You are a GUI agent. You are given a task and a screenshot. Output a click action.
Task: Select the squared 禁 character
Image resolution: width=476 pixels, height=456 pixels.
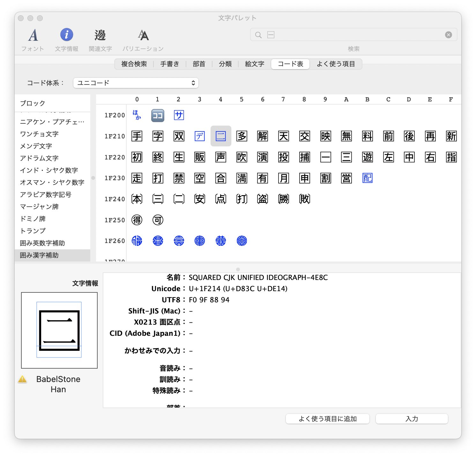[x=179, y=178]
